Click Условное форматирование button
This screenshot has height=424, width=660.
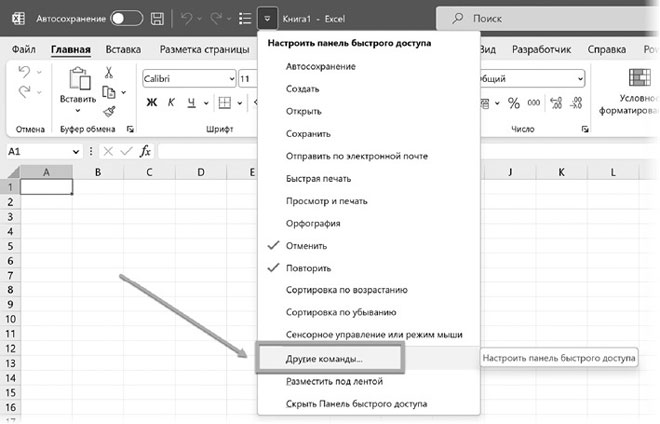[x=638, y=95]
